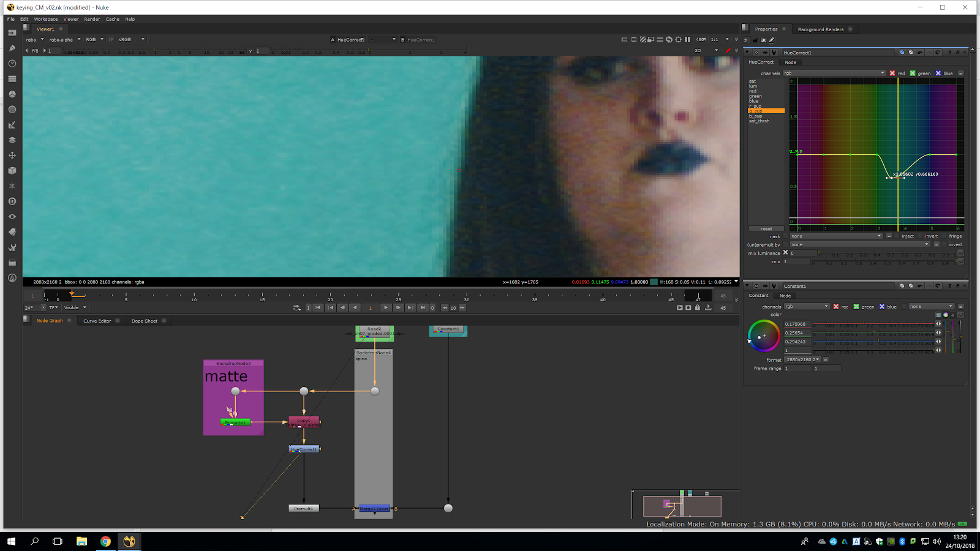Expand the Constant1 format dropdown
980x551 pixels.
pyautogui.click(x=802, y=360)
